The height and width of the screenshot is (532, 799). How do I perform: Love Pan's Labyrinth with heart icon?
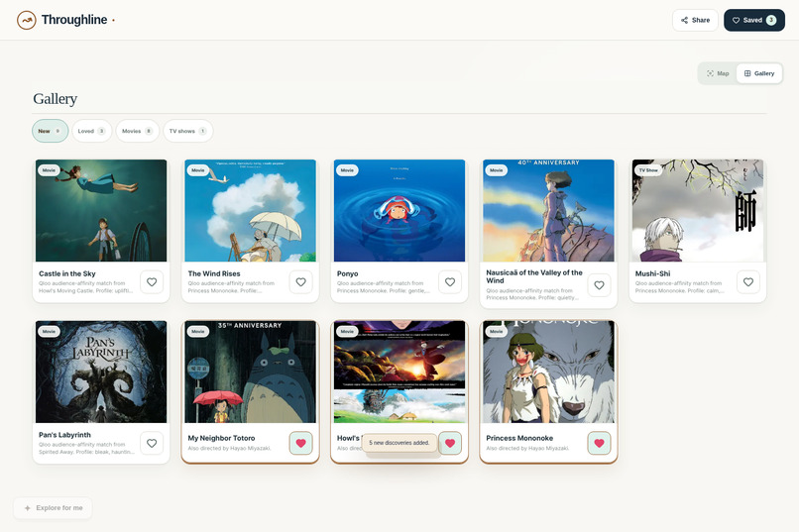152,443
